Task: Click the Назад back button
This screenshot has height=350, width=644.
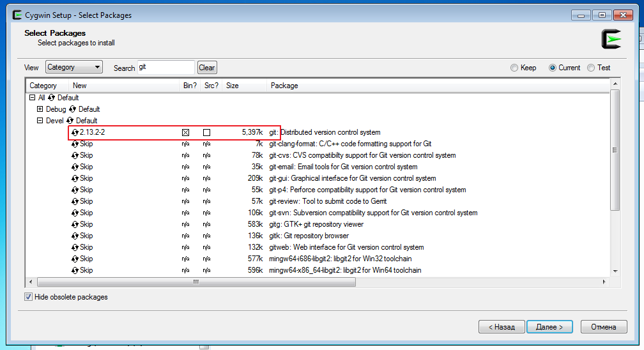Action: [502, 326]
